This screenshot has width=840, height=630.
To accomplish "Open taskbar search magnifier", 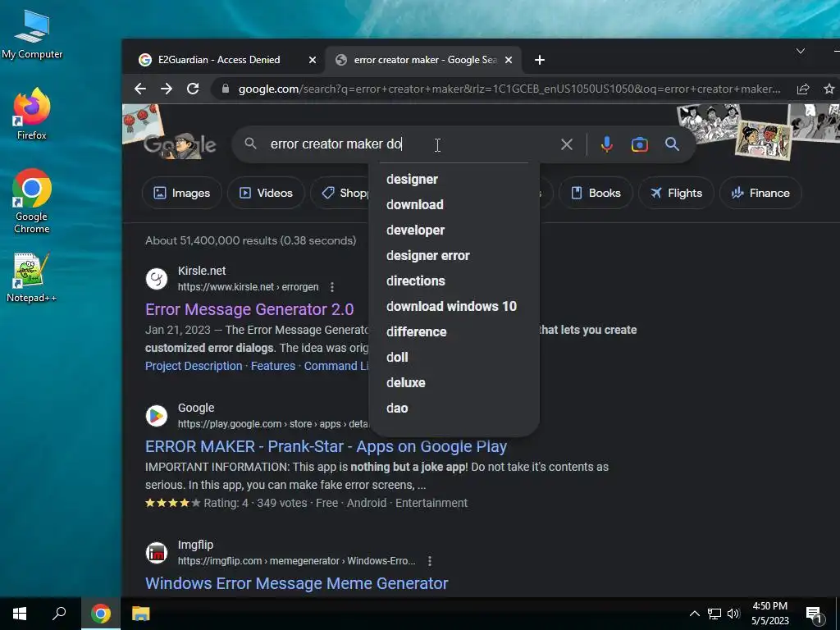I will click(x=59, y=614).
